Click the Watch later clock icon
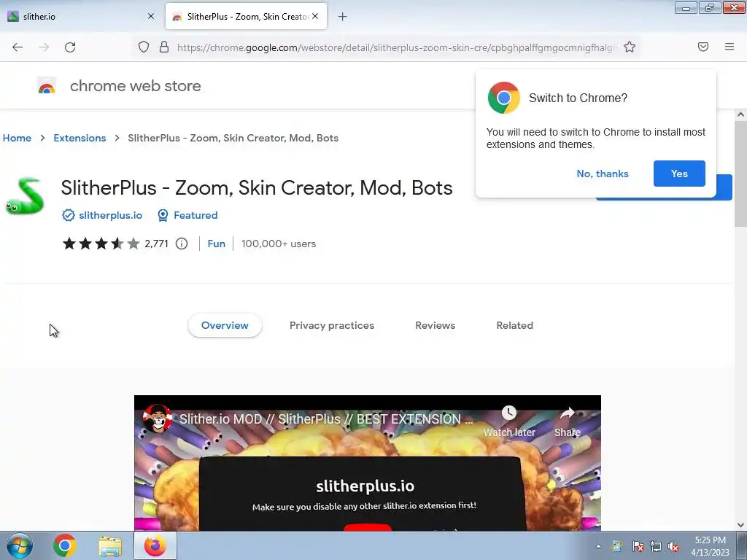The width and height of the screenshot is (747, 560). [x=508, y=413]
